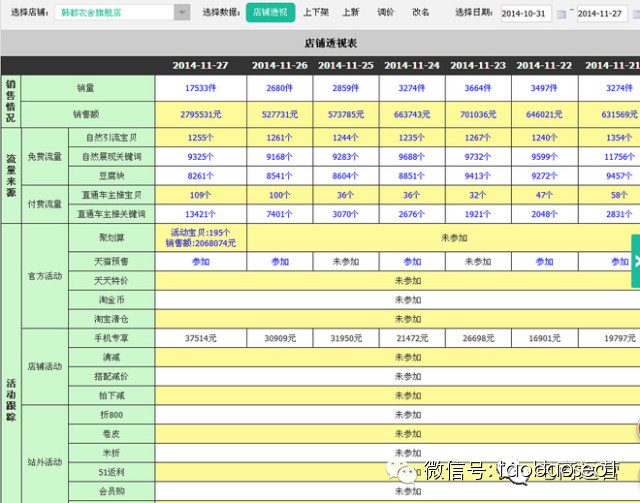640x503 pixels.
Task: Click the 官方活动 group label
Action: (x=45, y=276)
